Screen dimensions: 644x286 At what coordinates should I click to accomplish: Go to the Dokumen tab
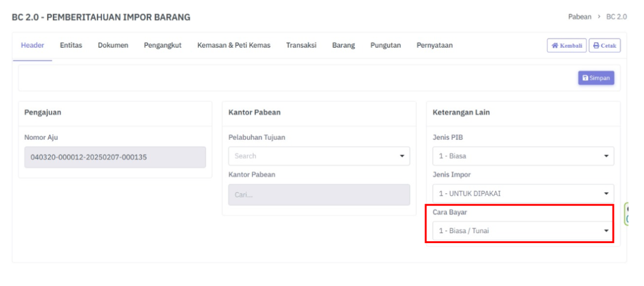click(113, 45)
